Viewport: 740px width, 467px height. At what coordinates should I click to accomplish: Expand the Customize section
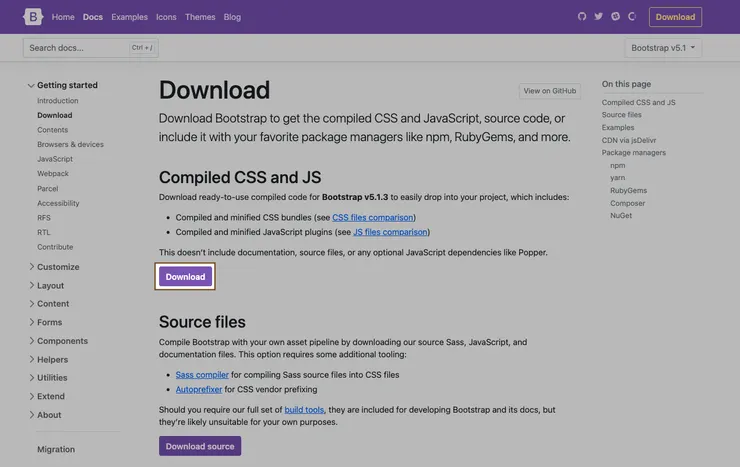click(54, 267)
